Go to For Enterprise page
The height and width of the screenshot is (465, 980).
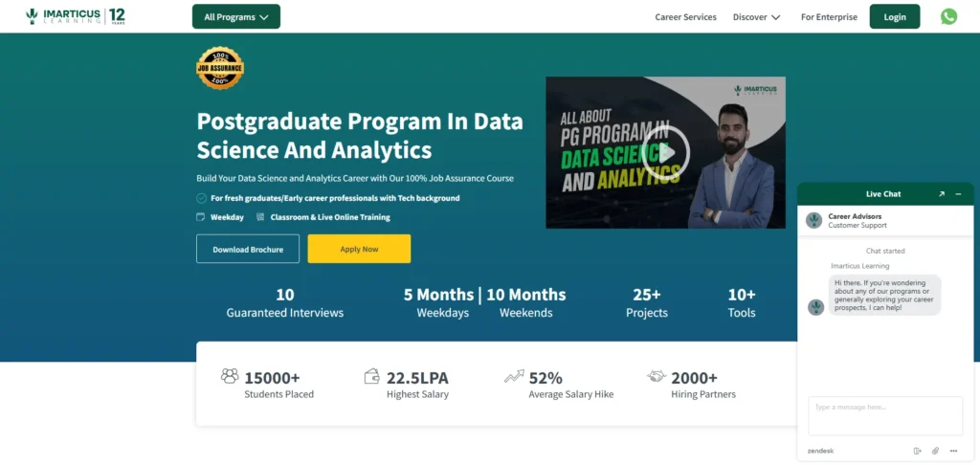pos(828,17)
